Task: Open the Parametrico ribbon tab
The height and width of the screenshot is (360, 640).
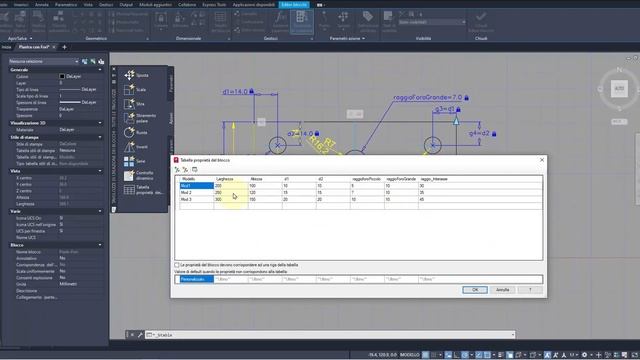Action: pos(66,4)
